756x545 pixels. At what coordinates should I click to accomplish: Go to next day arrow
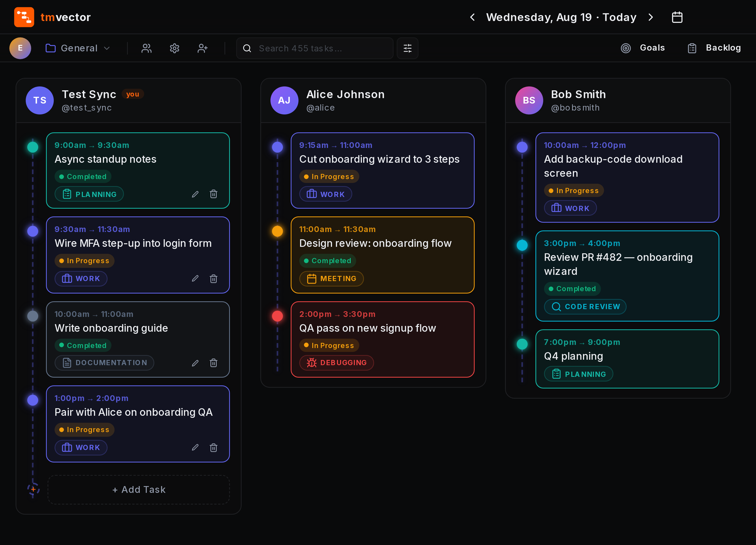point(650,17)
